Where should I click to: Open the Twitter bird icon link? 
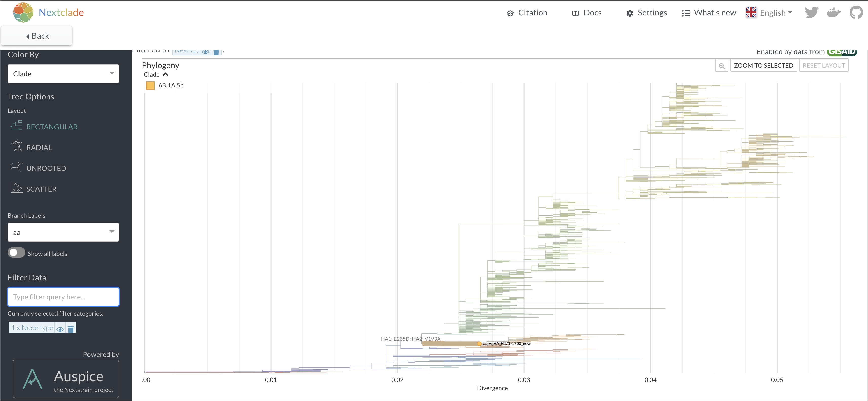(812, 12)
